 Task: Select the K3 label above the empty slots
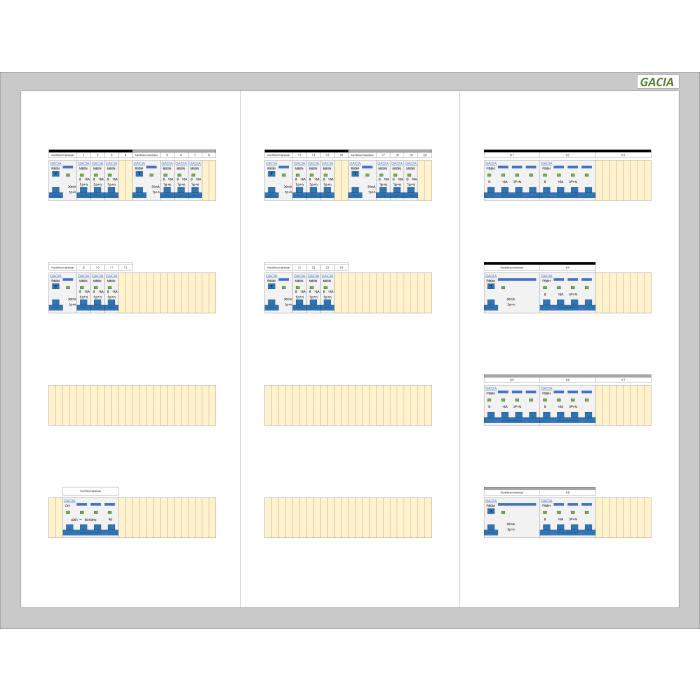(623, 155)
